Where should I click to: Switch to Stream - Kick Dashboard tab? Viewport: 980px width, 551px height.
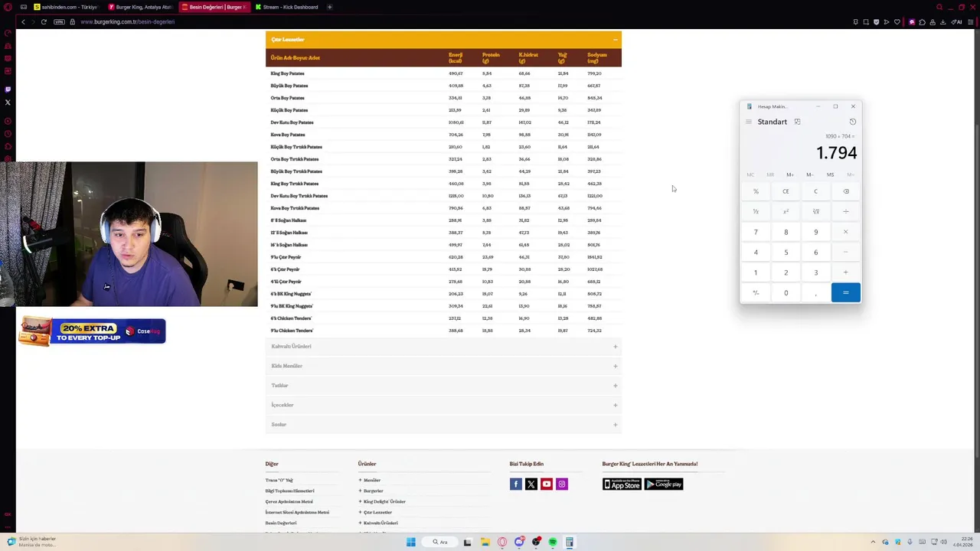[x=287, y=7]
